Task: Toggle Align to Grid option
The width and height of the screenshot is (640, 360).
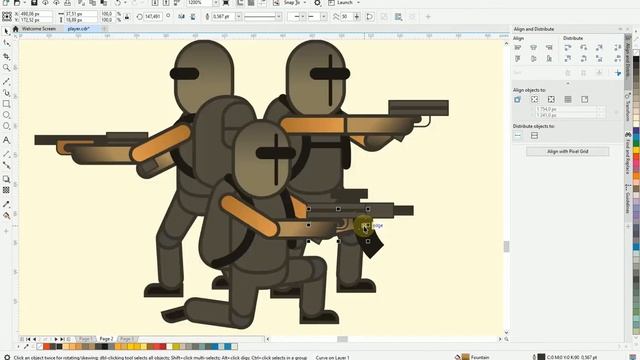Action: 568,99
